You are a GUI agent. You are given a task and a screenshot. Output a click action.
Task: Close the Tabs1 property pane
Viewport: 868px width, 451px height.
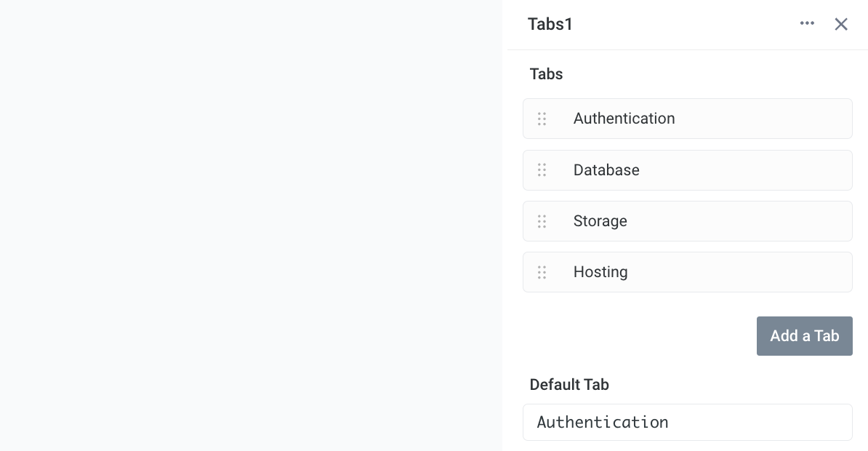coord(841,24)
